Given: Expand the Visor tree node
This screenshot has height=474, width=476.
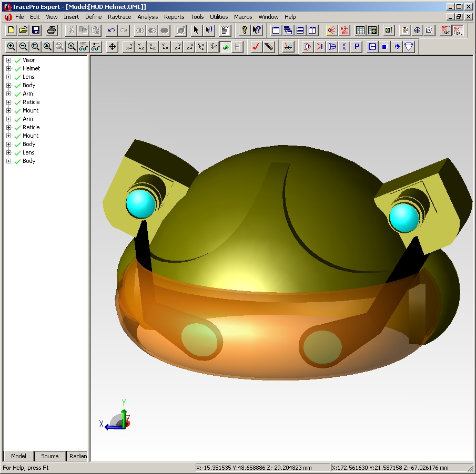Looking at the screenshot, I should [x=9, y=60].
